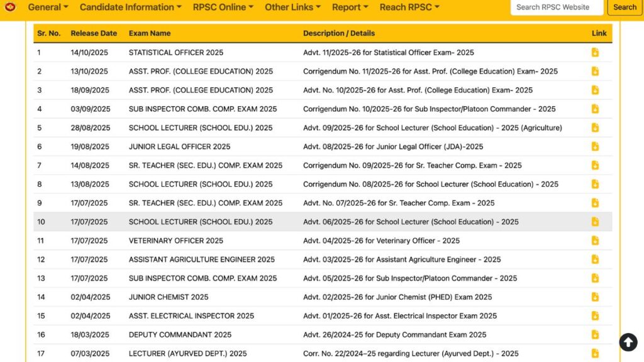Open download icon for Junior Legal Officer 2025
The width and height of the screenshot is (644, 362).
point(595,146)
